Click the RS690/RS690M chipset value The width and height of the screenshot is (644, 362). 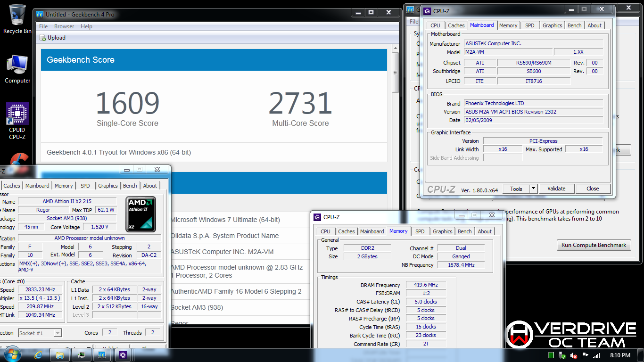tap(534, 63)
